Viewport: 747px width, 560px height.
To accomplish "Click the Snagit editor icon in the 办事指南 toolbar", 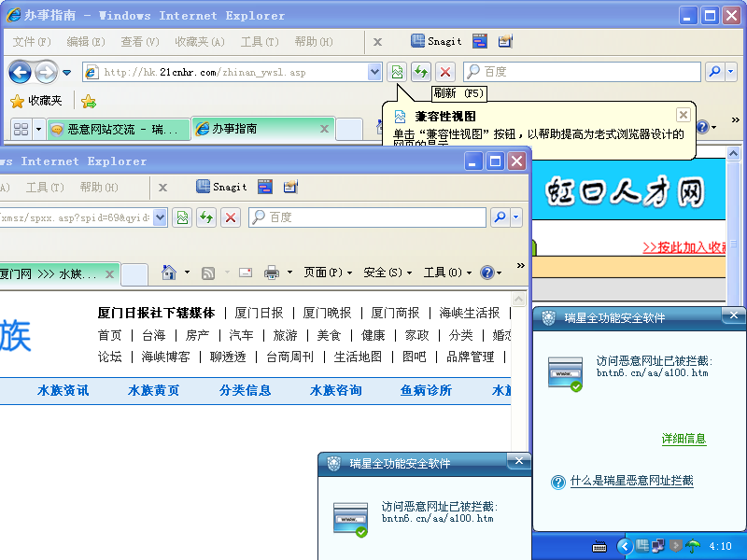I will click(x=505, y=41).
